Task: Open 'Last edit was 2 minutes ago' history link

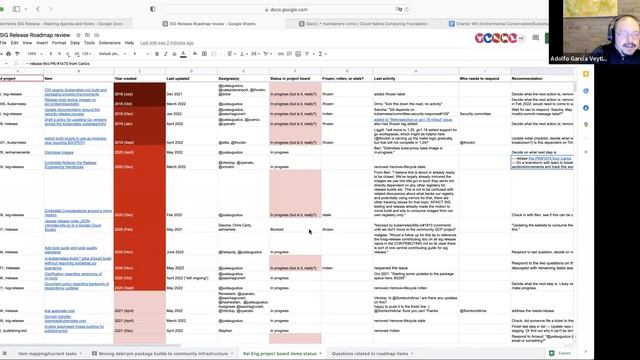Action: coord(167,43)
